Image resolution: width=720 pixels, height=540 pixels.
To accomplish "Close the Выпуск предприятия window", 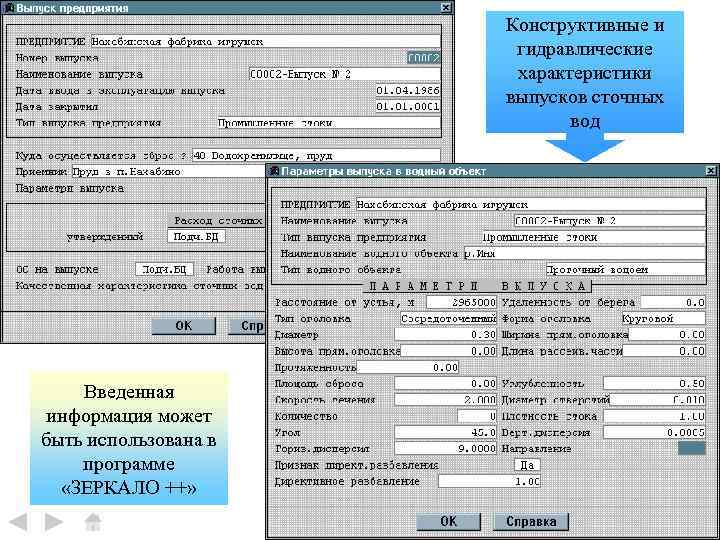I will [446, 8].
